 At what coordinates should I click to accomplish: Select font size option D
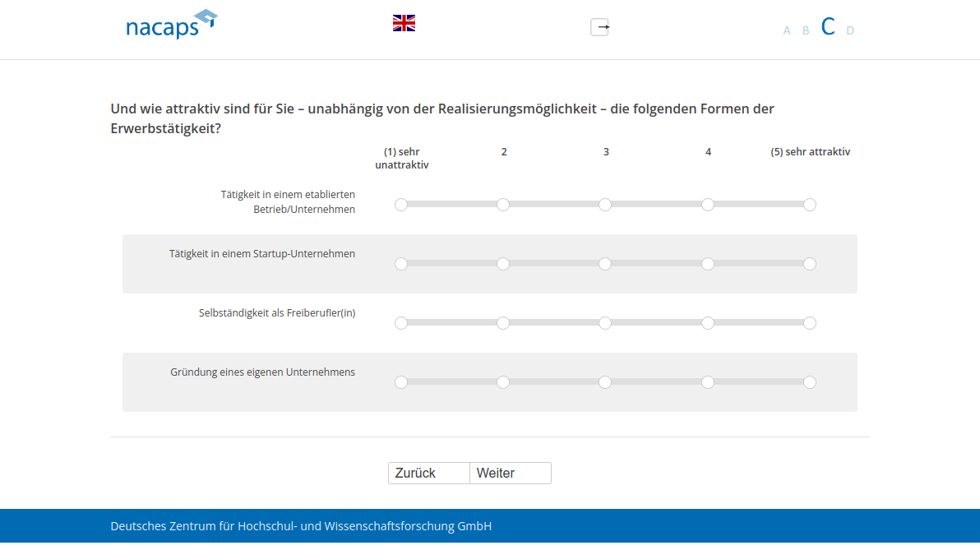(x=850, y=30)
